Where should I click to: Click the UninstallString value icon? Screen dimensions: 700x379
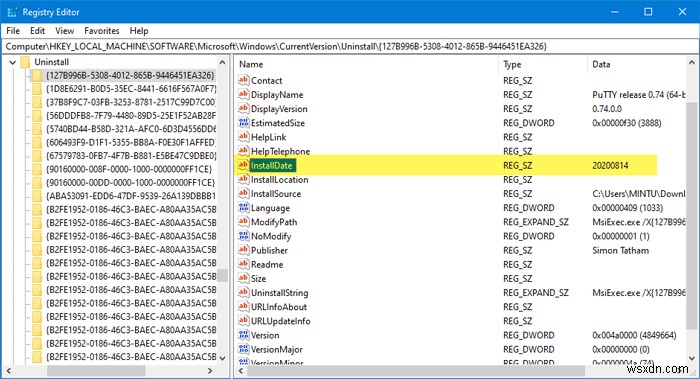pos(243,293)
